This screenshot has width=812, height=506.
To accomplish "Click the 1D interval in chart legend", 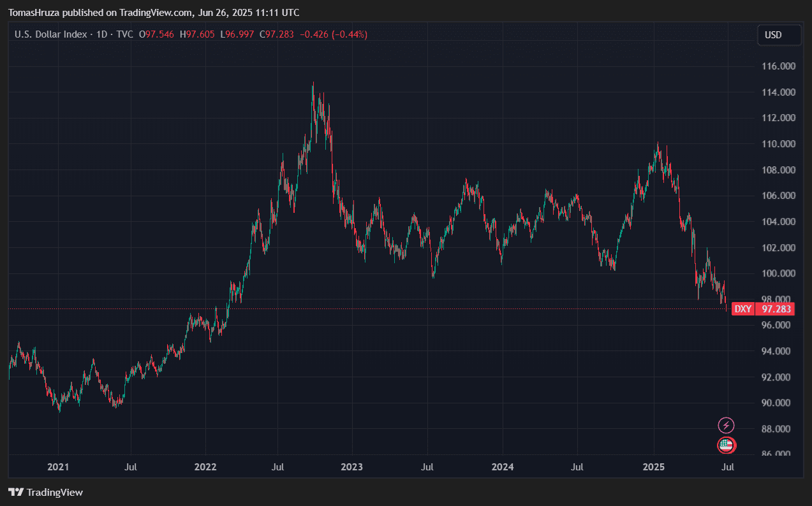I will point(101,34).
